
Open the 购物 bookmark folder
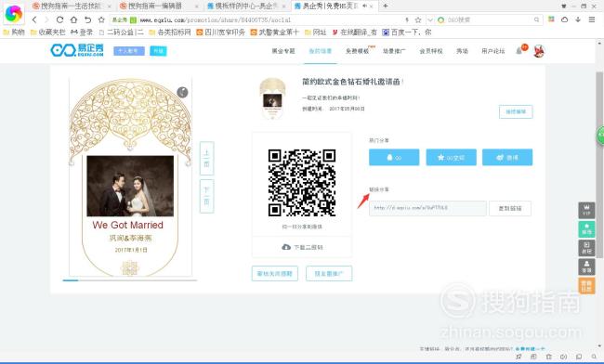(x=14, y=32)
